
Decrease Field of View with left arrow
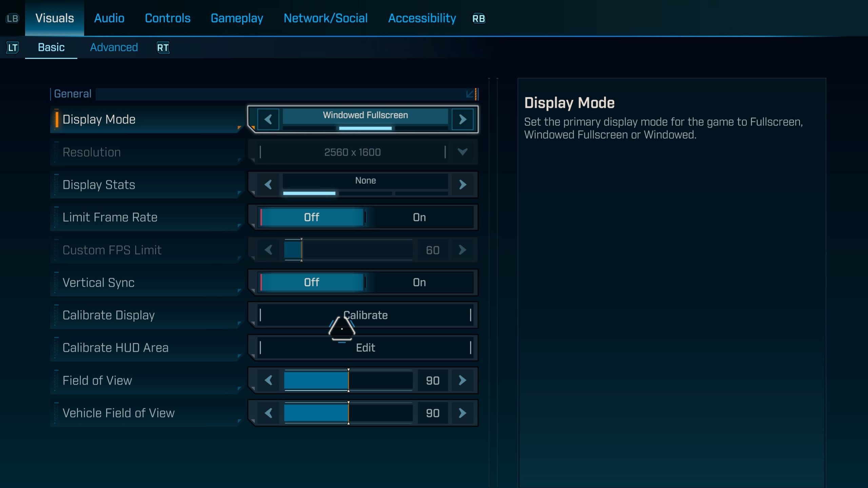pyautogui.click(x=268, y=380)
